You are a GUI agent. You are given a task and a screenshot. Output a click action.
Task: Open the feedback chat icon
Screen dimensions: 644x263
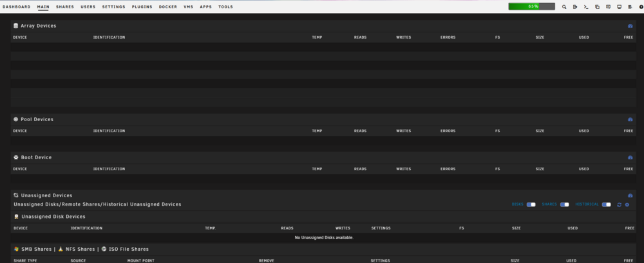tap(609, 7)
